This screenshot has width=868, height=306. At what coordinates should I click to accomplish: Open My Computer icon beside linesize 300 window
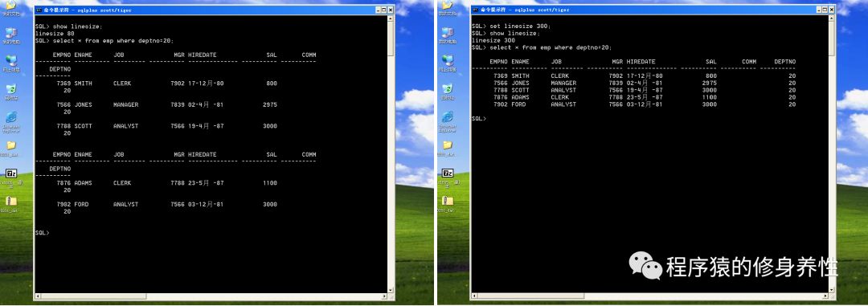(x=448, y=32)
